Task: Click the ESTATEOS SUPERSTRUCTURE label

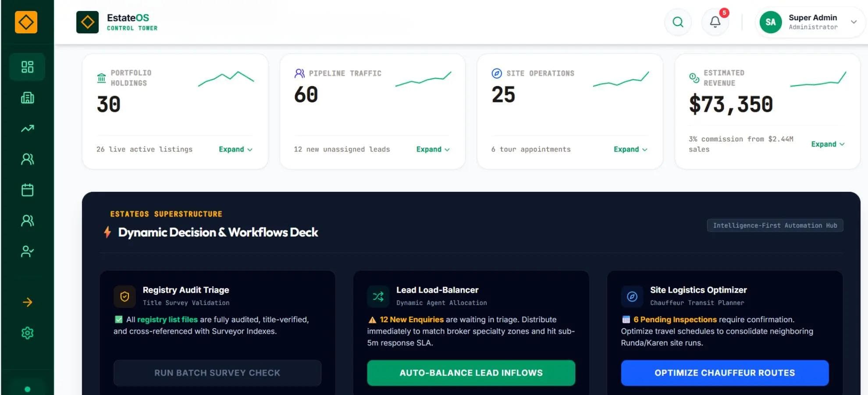Action: 166,214
